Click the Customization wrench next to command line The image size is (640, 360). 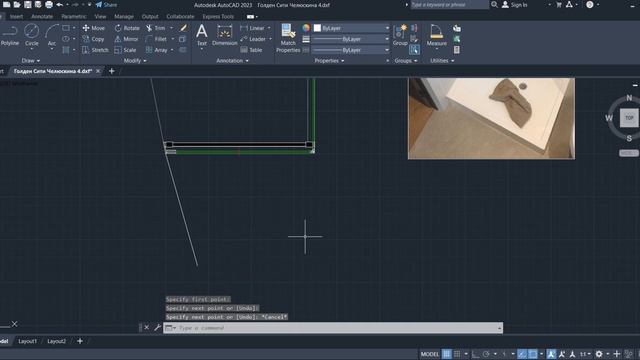point(158,327)
